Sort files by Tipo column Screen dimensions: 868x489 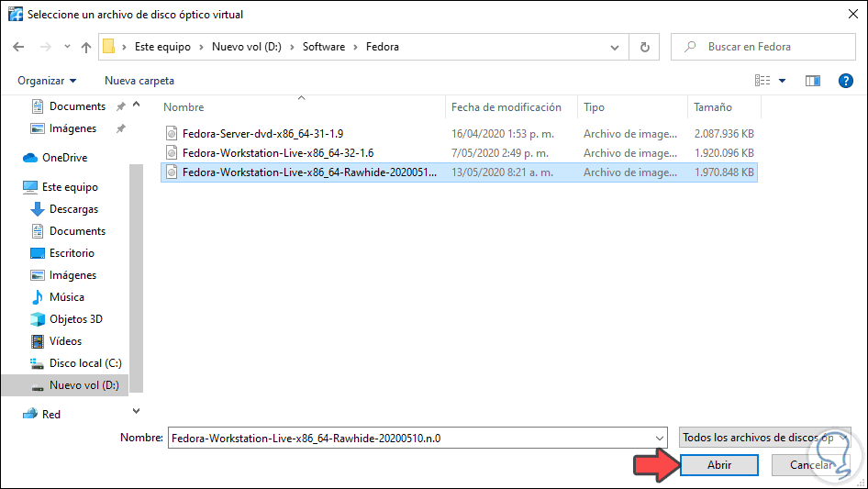[x=594, y=107]
